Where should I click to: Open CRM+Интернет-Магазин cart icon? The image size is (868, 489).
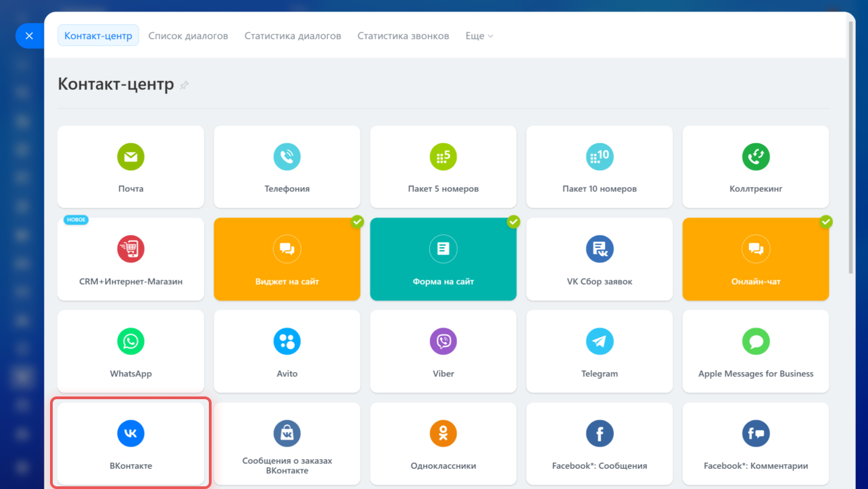coord(130,249)
